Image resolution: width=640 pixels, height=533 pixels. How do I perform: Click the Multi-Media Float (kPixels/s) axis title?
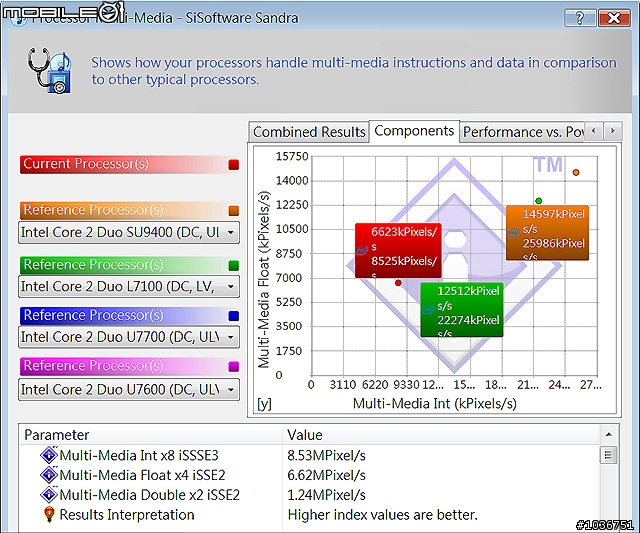pos(264,280)
